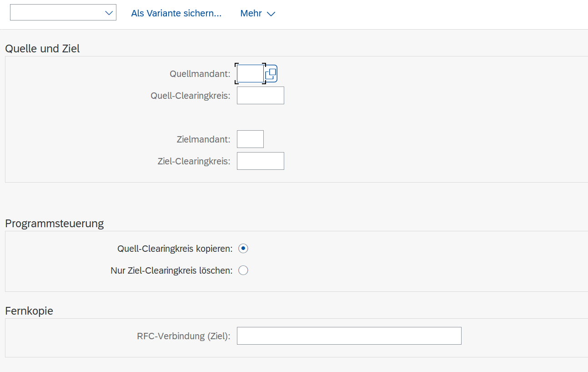Click the Zielmandant field label
Viewport: 588px width, 372px height.
[x=203, y=139]
